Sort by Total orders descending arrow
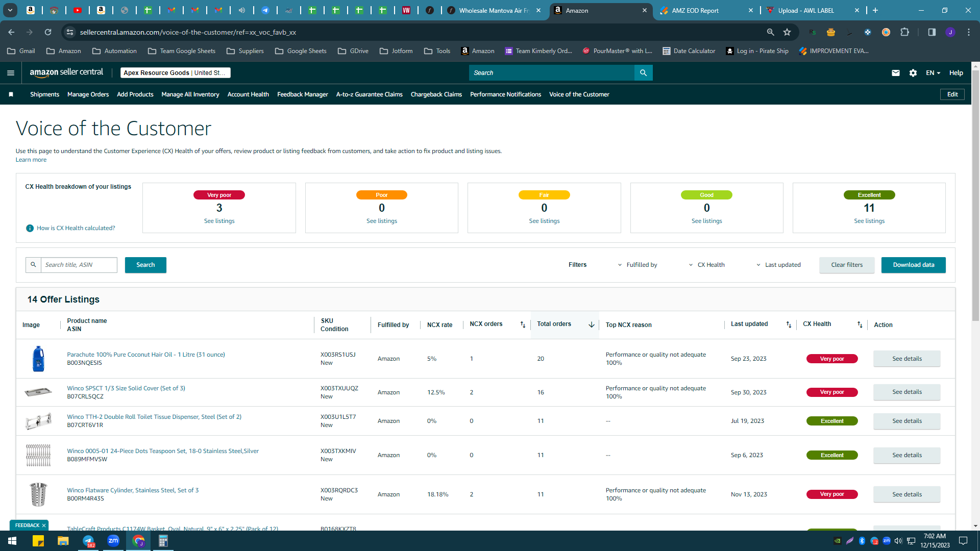Image resolution: width=980 pixels, height=551 pixels. tap(592, 324)
